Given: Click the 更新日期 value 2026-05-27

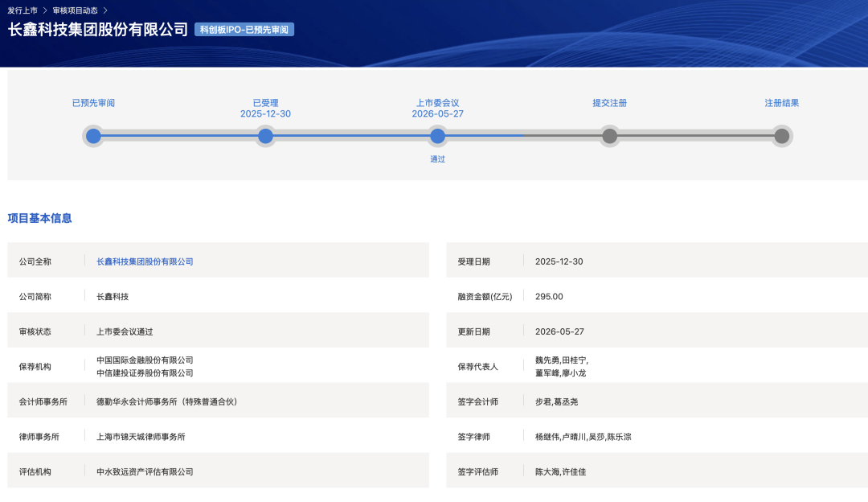Looking at the screenshot, I should (x=559, y=331).
